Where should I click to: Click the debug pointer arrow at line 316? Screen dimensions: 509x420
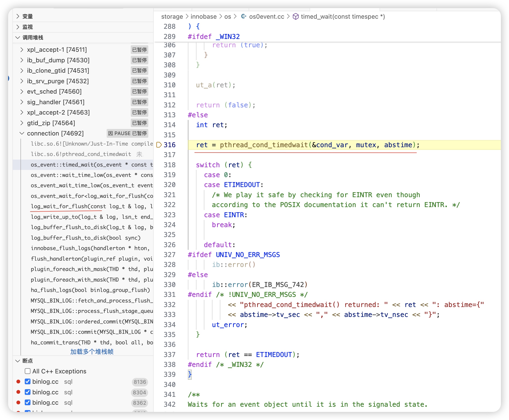pyautogui.click(x=159, y=145)
